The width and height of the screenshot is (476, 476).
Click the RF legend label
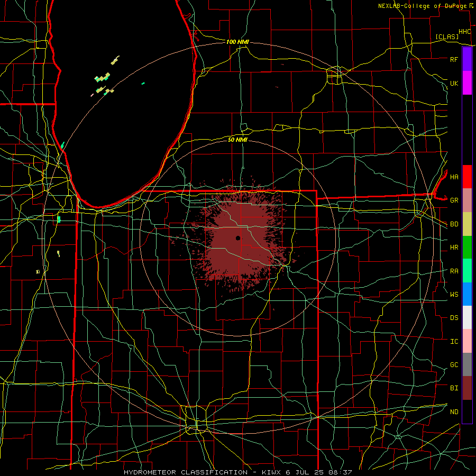click(454, 59)
